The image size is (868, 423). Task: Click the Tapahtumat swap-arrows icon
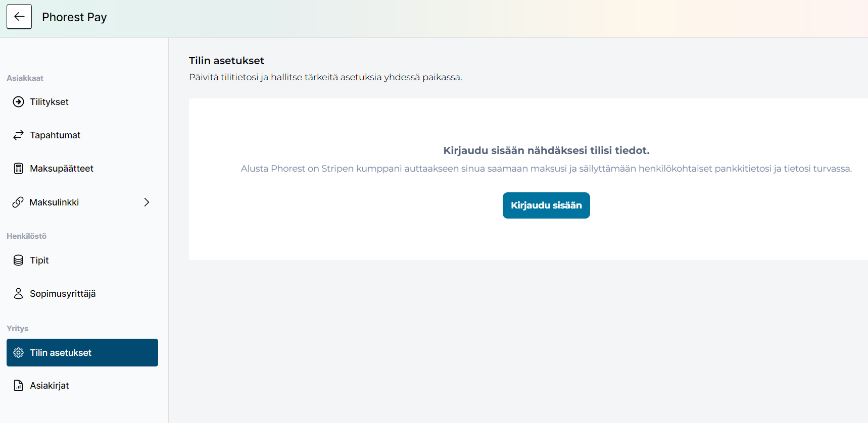point(18,135)
